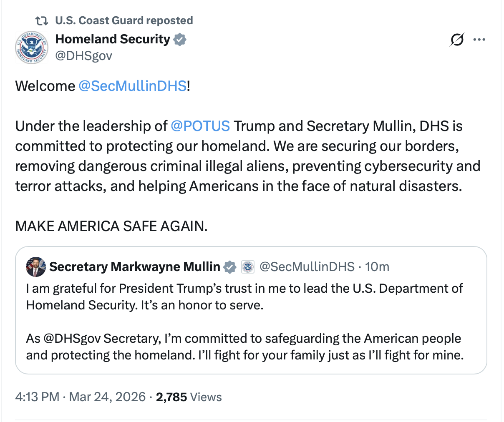The width and height of the screenshot is (504, 422).
Task: Click the Homeland Security seal avatar
Action: (31, 47)
